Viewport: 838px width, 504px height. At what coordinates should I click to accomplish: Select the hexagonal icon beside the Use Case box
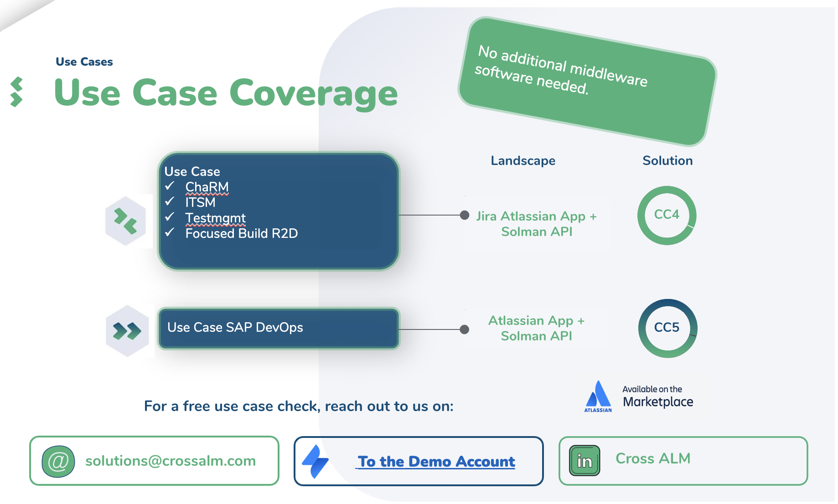[x=127, y=221]
